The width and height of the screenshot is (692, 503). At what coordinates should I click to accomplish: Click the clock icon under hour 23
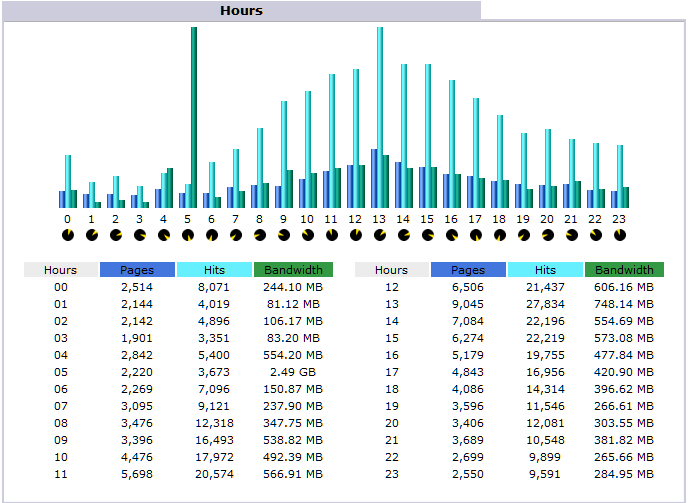620,235
